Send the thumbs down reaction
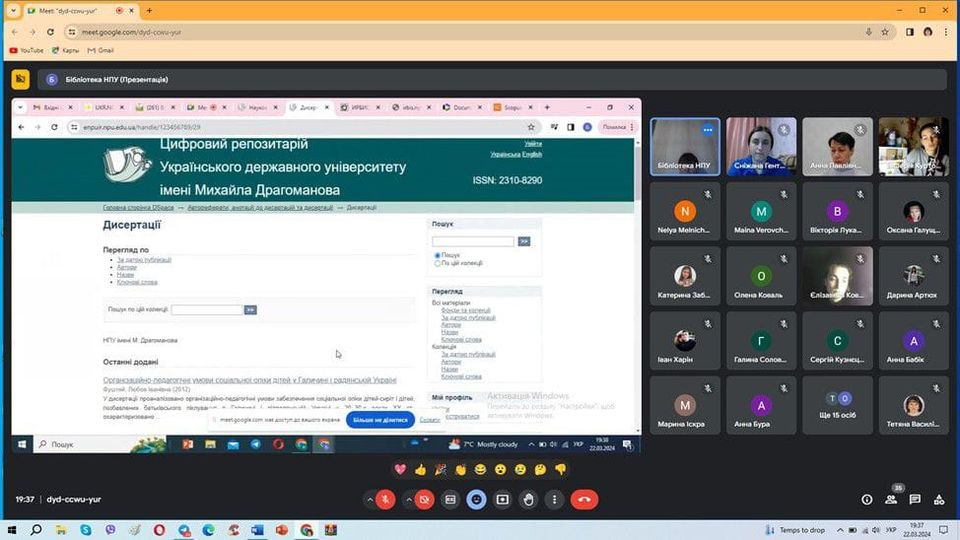The height and width of the screenshot is (540, 960). click(560, 470)
